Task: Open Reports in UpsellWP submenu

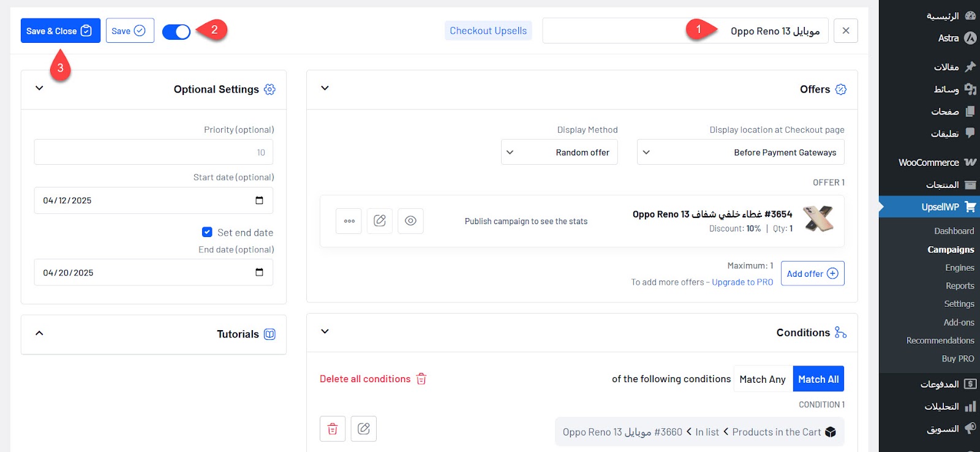Action: [x=959, y=286]
